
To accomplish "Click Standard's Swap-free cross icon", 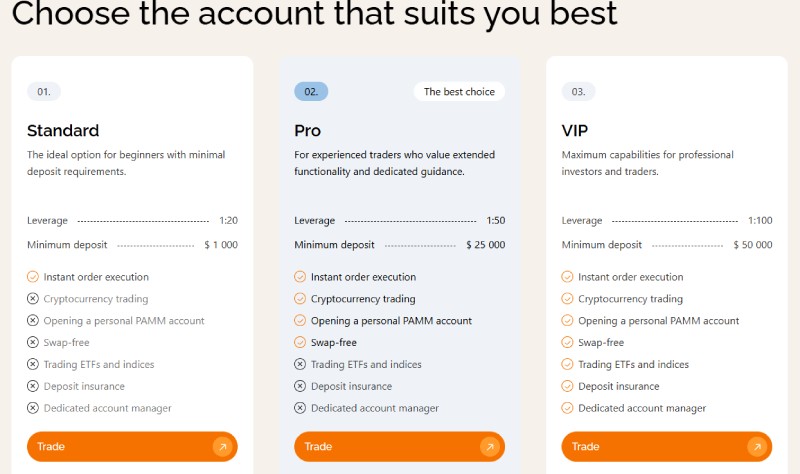I will point(33,343).
